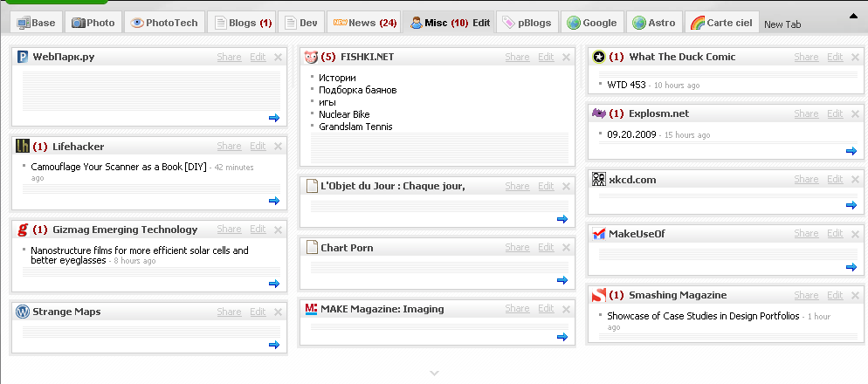
Task: Click the Explosm.net favicon
Action: 598,113
